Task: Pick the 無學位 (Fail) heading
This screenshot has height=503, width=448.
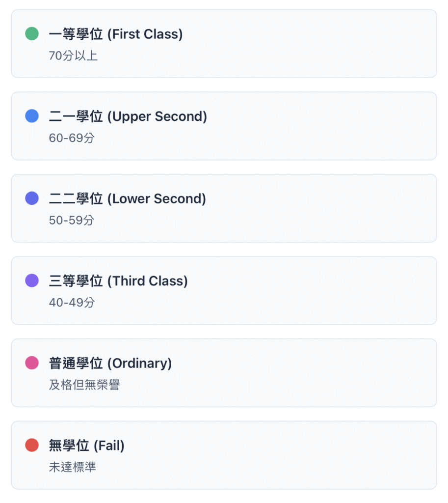Action: click(x=87, y=446)
